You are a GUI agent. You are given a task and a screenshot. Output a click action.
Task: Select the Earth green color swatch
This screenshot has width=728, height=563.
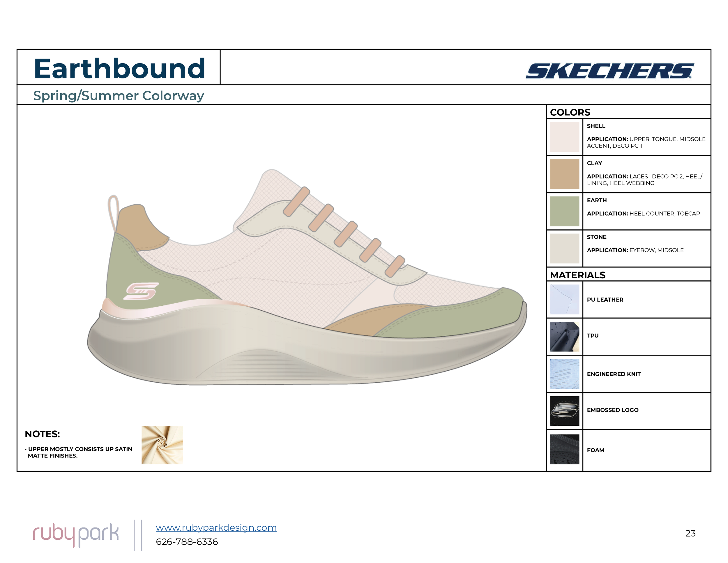pyautogui.click(x=564, y=211)
